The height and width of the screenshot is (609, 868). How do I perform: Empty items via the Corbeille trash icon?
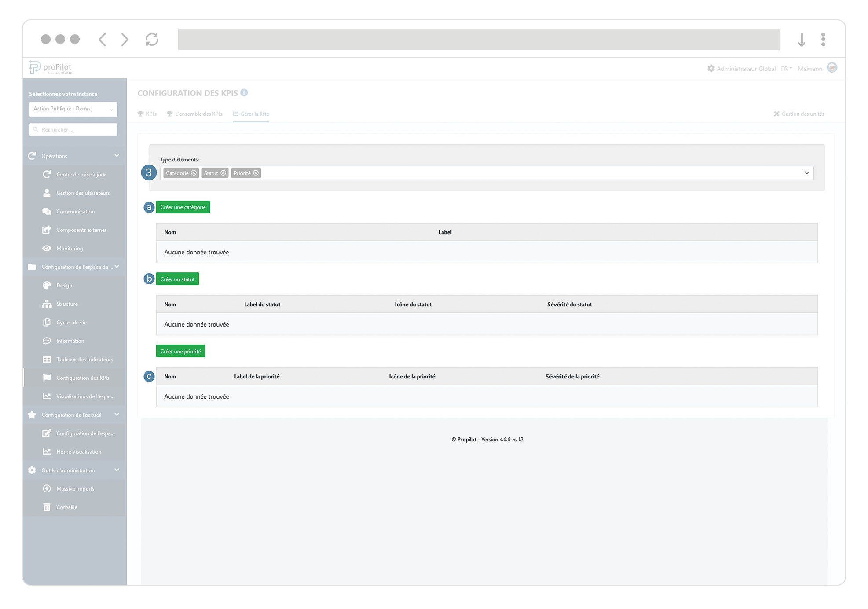click(x=47, y=507)
